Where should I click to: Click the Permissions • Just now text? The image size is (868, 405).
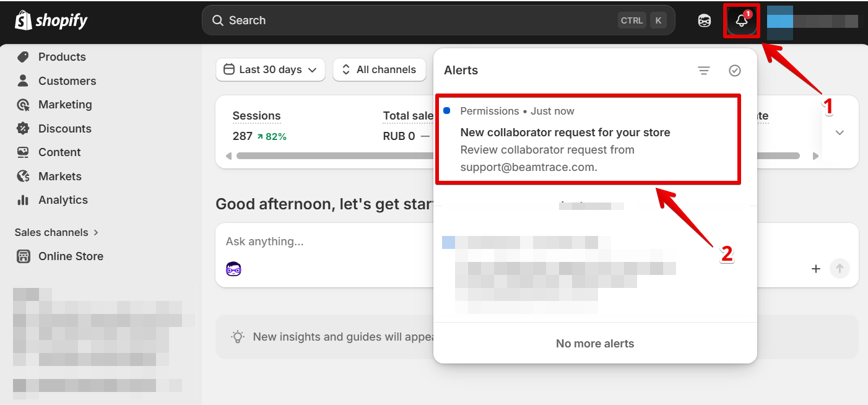517,111
